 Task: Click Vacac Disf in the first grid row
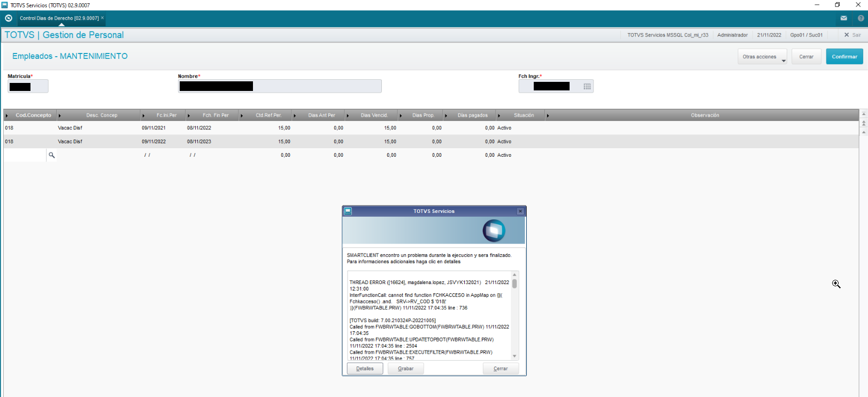(70, 128)
